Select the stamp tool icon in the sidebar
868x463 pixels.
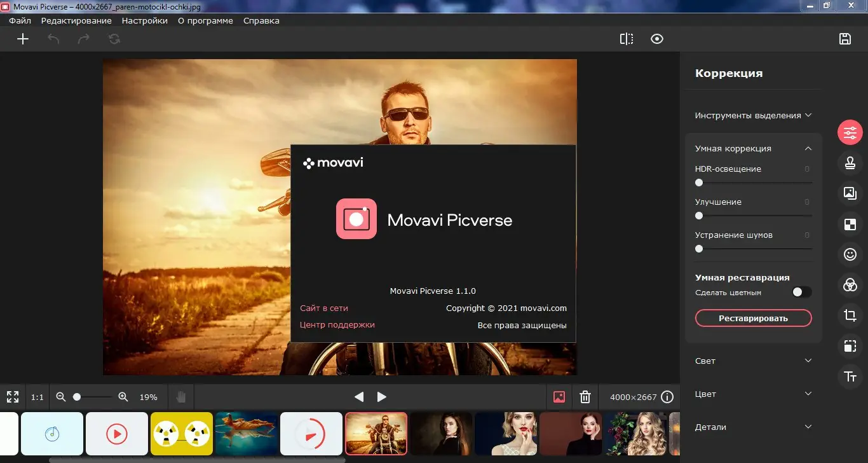(850, 163)
